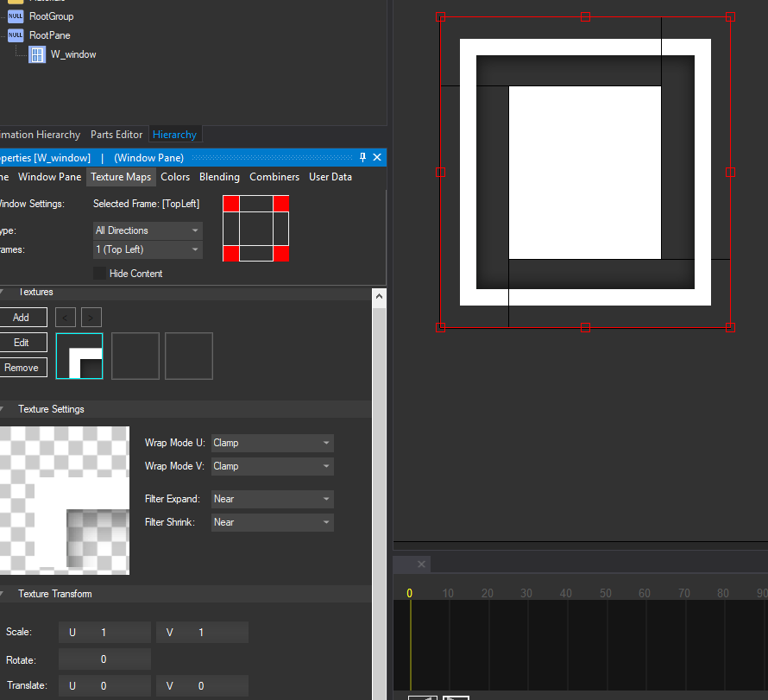Switch to the Parts Editor tab
The width and height of the screenshot is (768, 700).
click(x=116, y=135)
